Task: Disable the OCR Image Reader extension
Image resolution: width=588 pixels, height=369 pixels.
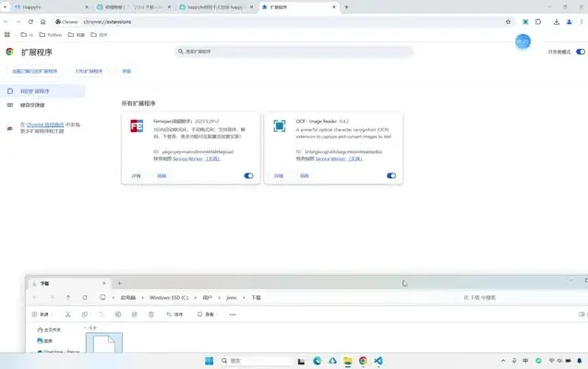Action: click(x=391, y=175)
